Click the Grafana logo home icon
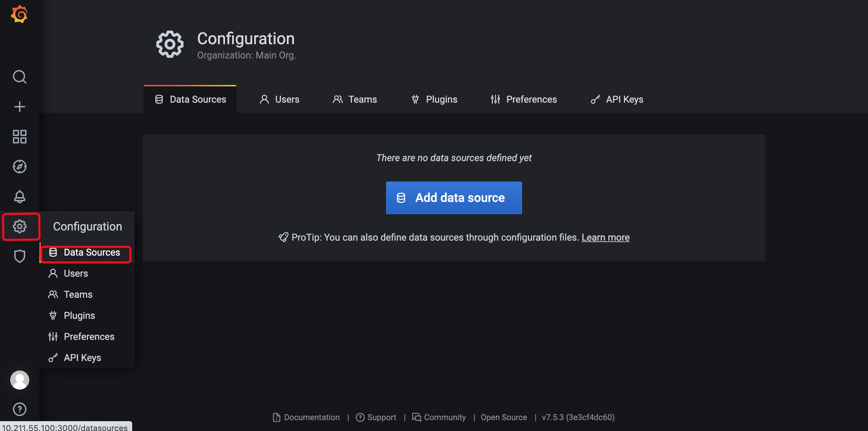The image size is (868, 431). (19, 14)
